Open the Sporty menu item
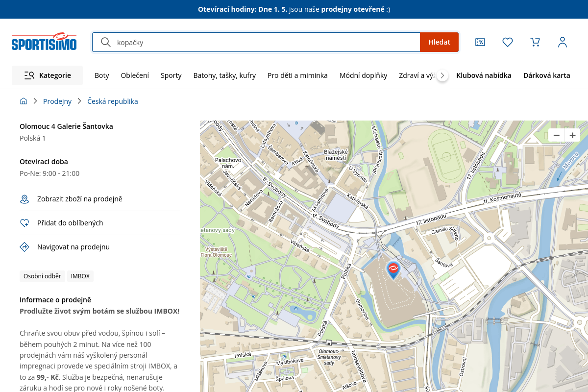The height and width of the screenshot is (392, 588). pos(171,75)
